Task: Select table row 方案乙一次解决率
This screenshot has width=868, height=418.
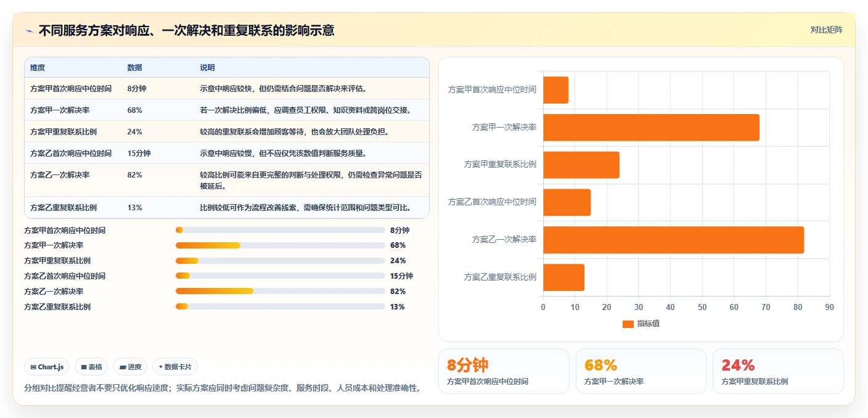Action: click(x=226, y=180)
